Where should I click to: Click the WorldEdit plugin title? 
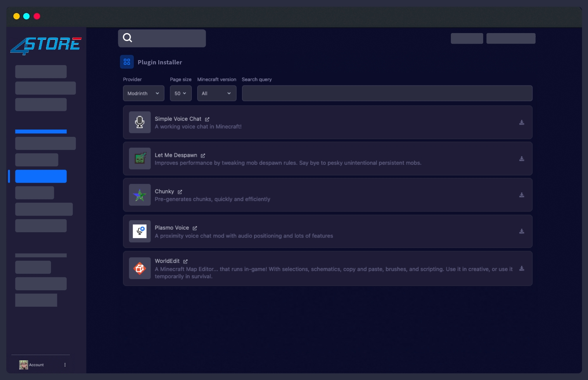click(167, 261)
